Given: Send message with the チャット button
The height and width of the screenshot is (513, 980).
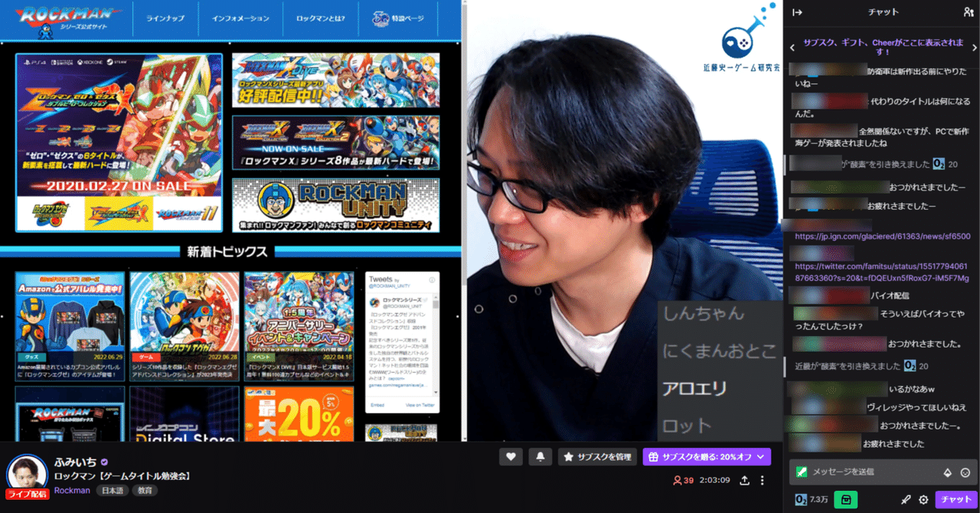Looking at the screenshot, I should [x=955, y=499].
